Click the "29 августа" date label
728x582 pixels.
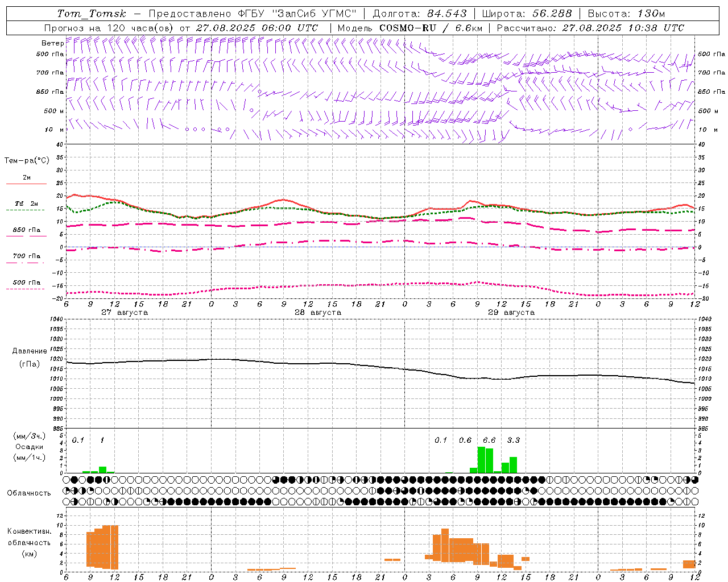511,313
